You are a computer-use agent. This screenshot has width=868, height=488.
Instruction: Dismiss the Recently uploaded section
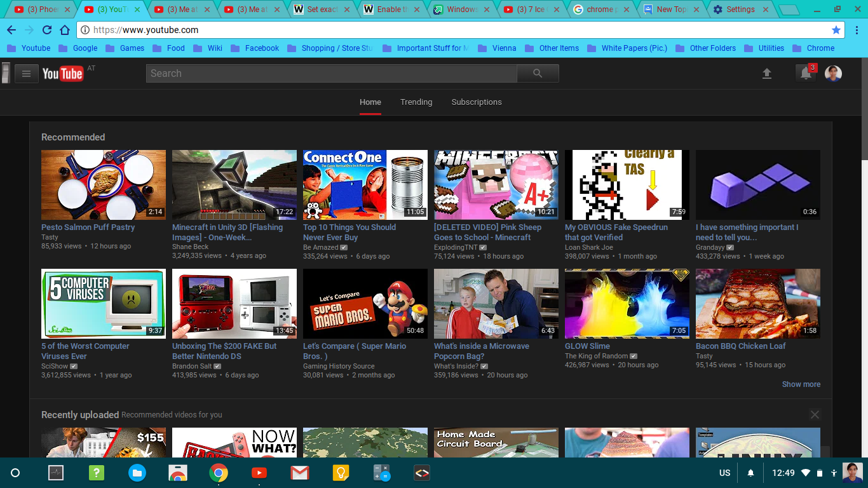point(815,415)
